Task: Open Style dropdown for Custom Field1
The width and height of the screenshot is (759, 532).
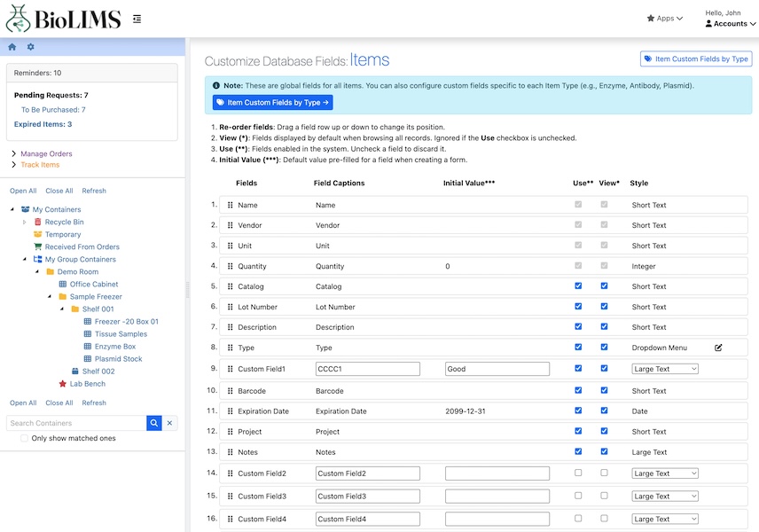Action: 665,369
